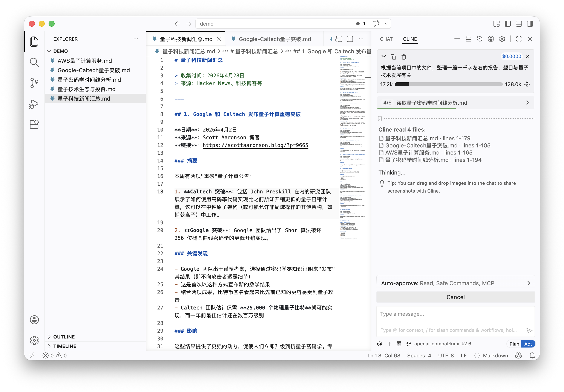
Task: Customize the editor layout
Action: [x=497, y=24]
